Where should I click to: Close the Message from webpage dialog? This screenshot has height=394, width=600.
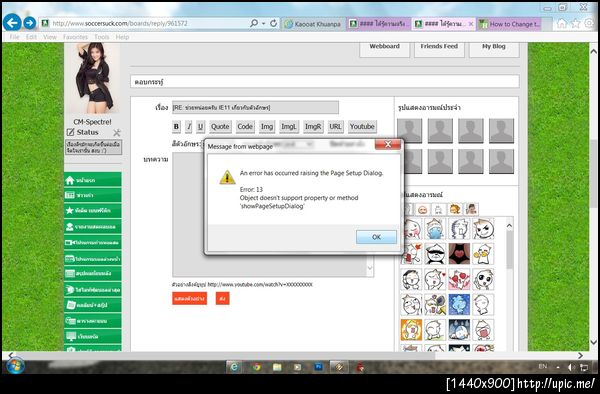[x=388, y=144]
